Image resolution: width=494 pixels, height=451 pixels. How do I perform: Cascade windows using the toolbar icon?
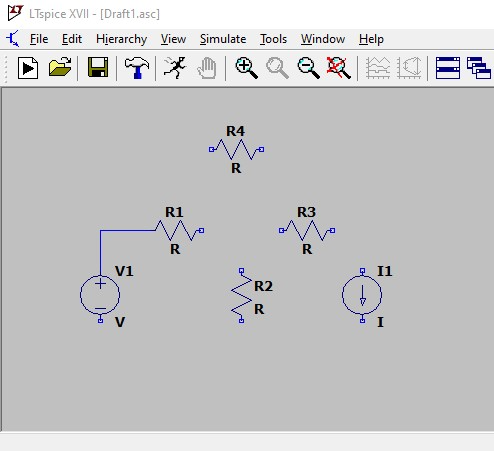click(479, 68)
